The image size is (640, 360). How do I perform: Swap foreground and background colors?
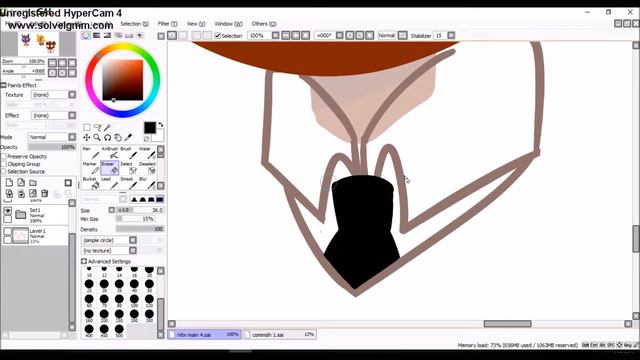161,124
